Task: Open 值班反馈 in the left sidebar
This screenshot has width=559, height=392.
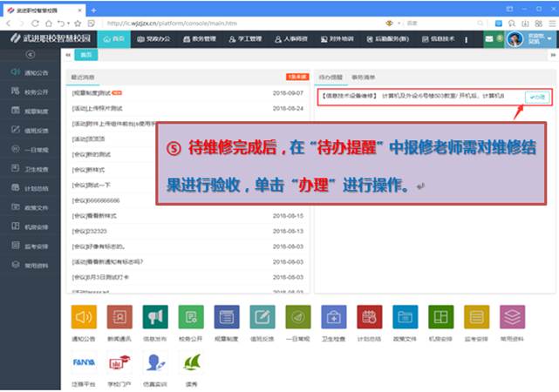Action: [x=30, y=131]
